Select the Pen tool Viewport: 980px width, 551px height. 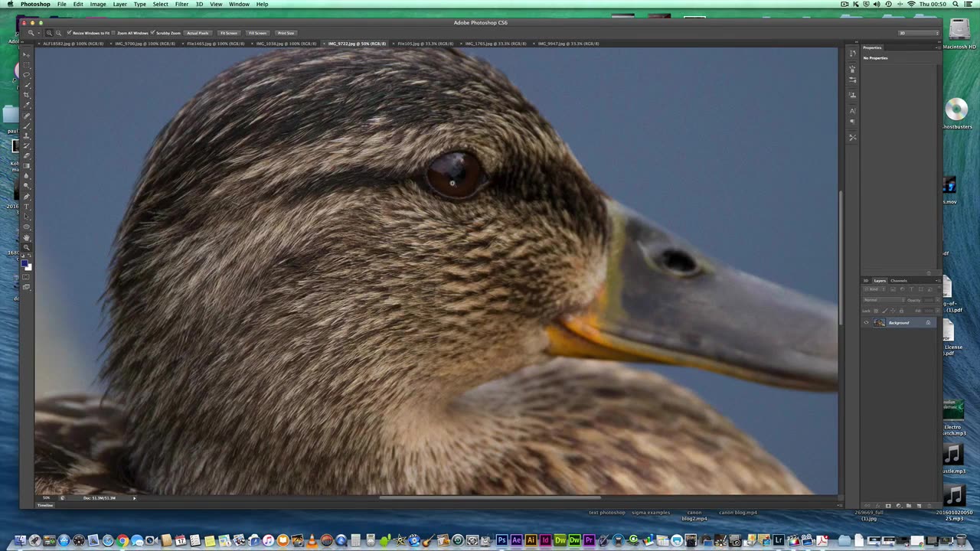[26, 197]
